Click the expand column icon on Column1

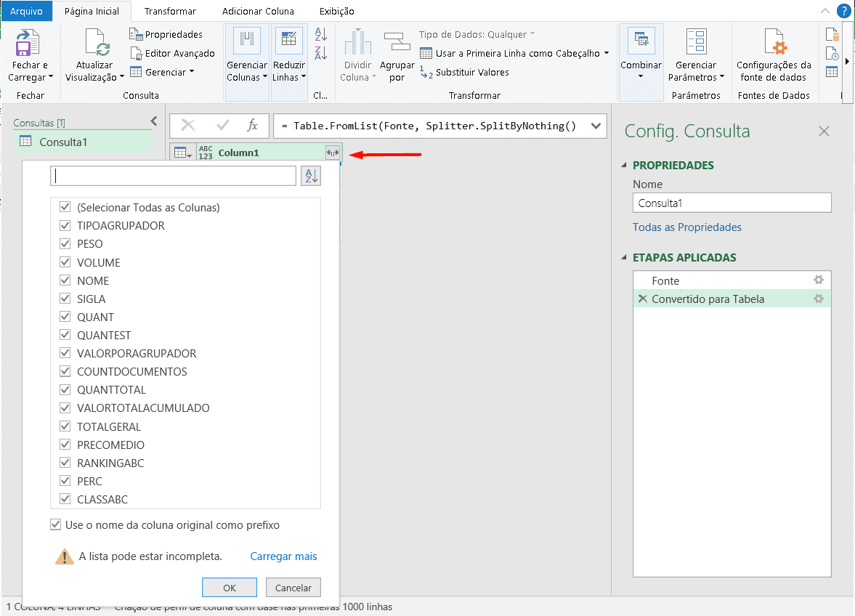[333, 153]
